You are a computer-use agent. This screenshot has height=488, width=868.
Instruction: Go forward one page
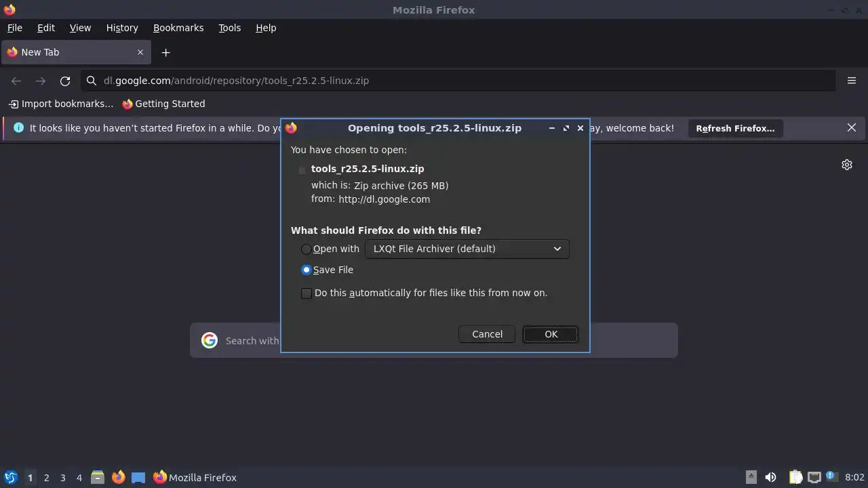point(41,81)
